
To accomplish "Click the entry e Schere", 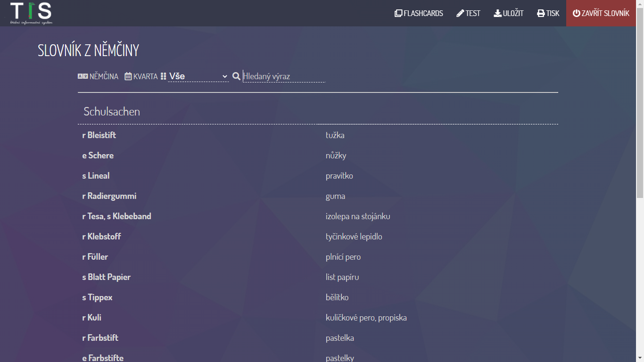I will 98,156.
